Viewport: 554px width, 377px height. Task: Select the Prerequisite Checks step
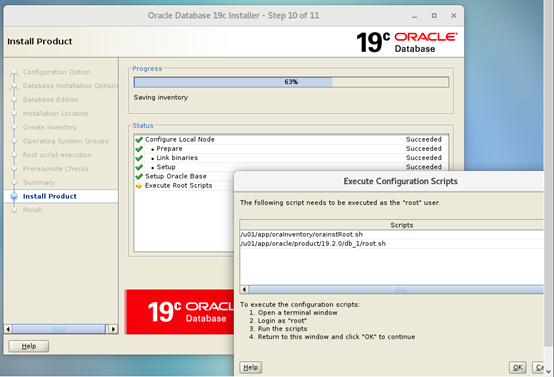[55, 169]
